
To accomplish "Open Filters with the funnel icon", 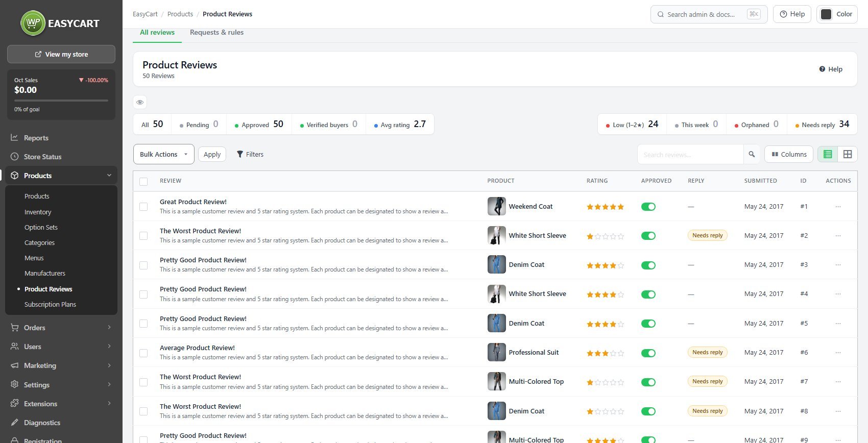I will pyautogui.click(x=250, y=154).
